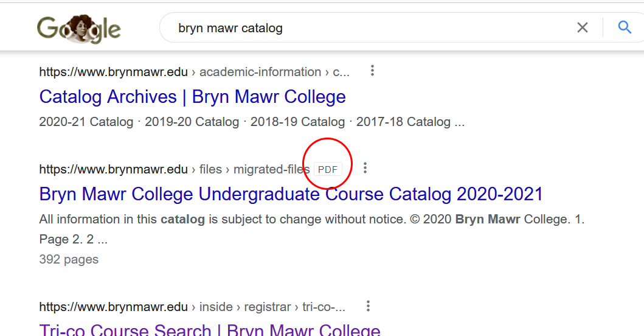
Task: Open three-dot menu for Catalog Archives result
Action: pos(372,71)
